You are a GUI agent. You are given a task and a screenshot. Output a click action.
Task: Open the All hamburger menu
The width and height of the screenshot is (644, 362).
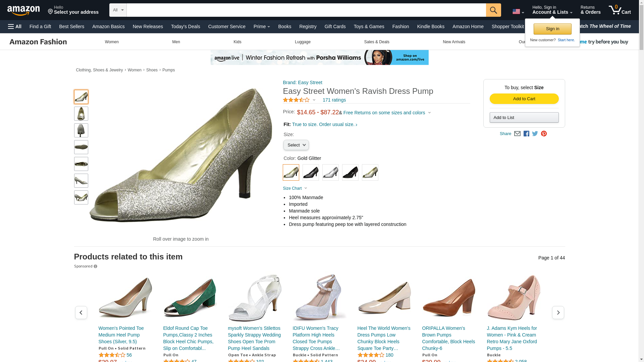(15, 26)
